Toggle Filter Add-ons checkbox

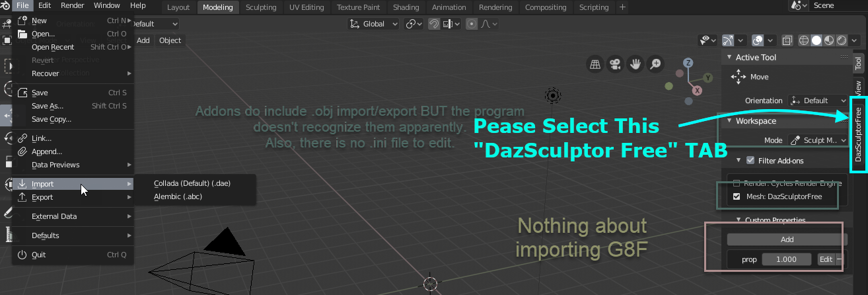coord(750,160)
